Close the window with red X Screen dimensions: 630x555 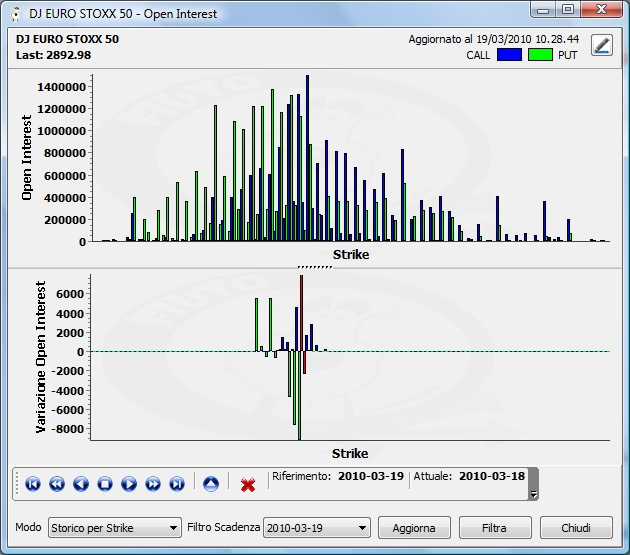[x=601, y=10]
